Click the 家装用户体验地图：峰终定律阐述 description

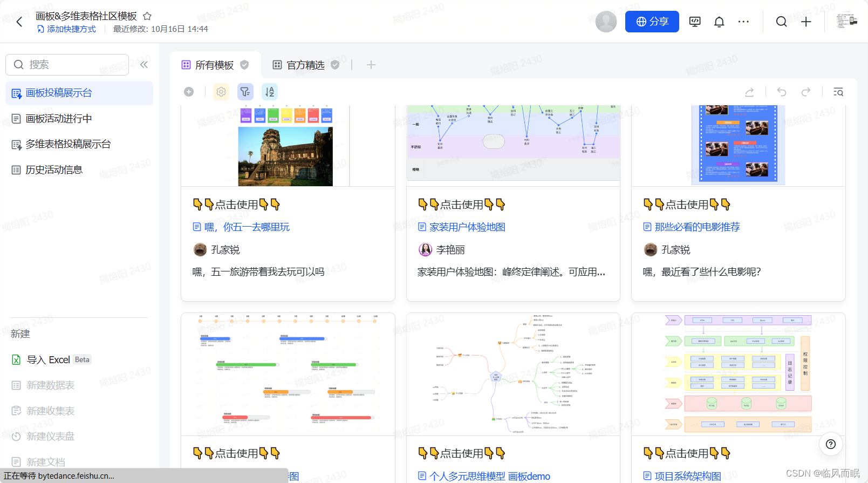point(511,272)
